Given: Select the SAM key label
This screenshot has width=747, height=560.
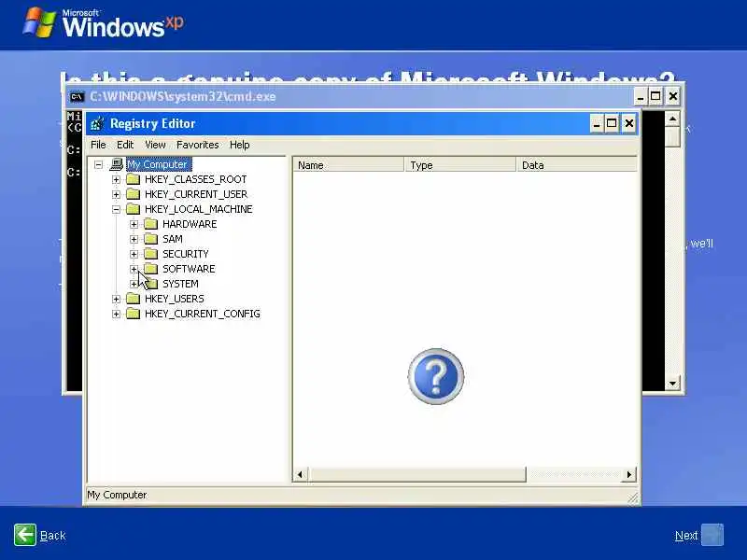Looking at the screenshot, I should (173, 239).
